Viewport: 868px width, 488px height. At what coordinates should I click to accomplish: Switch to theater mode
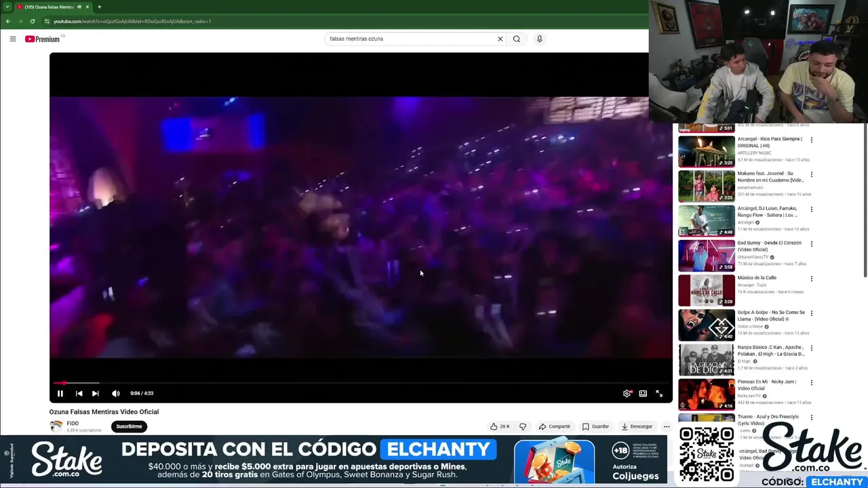(x=643, y=393)
